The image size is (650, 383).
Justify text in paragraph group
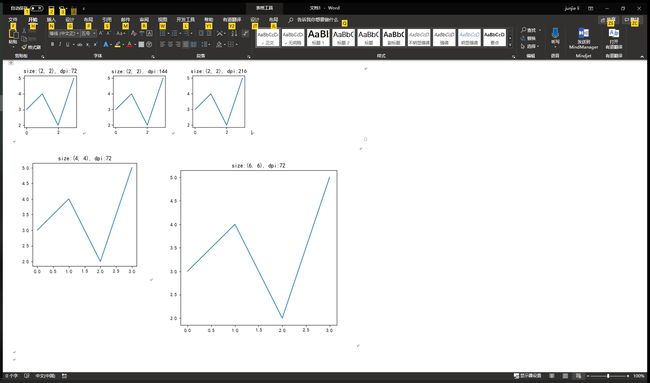click(x=185, y=44)
